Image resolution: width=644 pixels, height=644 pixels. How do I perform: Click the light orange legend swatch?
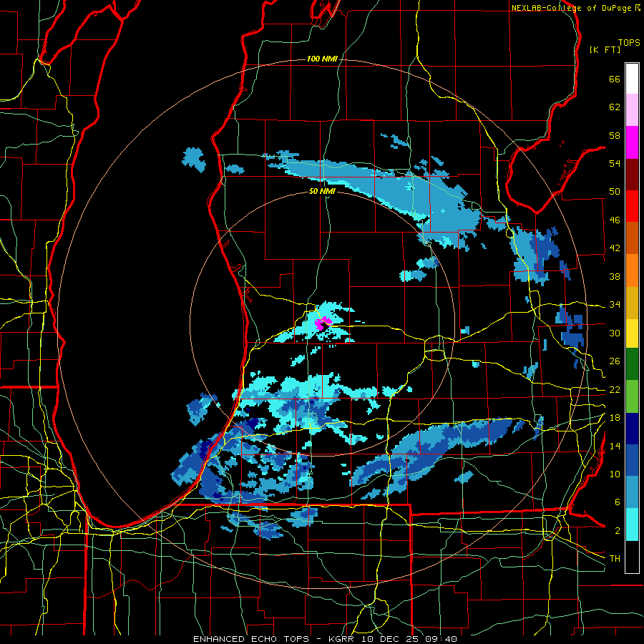coord(632,270)
